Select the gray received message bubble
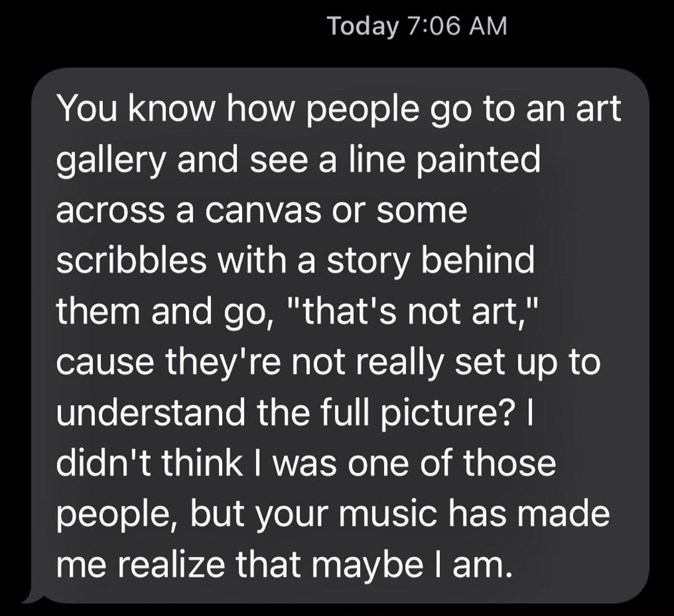 click(340, 335)
